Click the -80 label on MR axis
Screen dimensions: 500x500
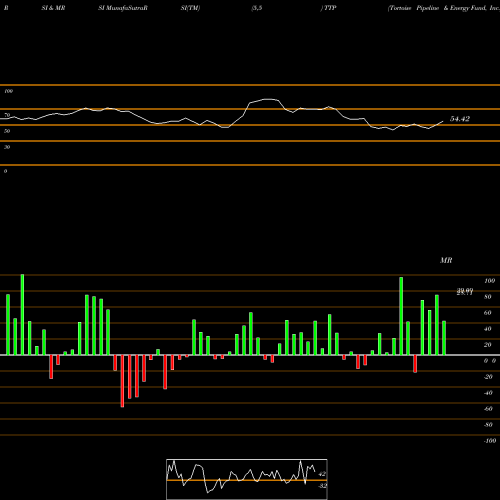[x=488, y=425]
